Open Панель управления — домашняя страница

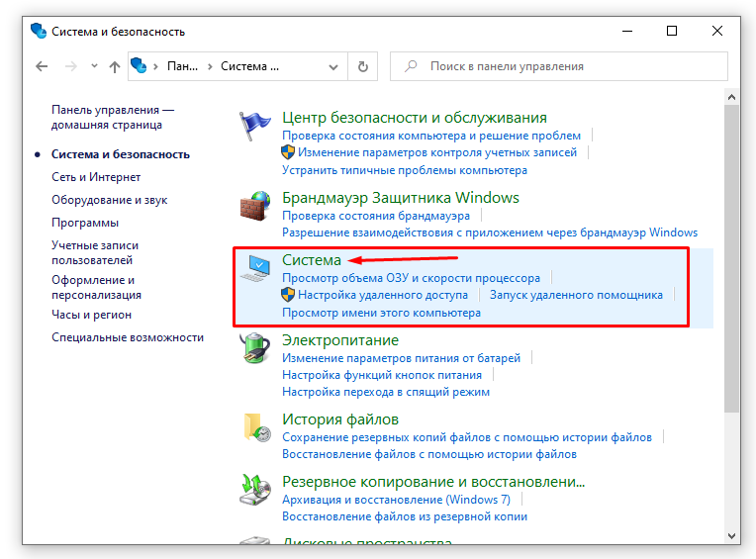point(113,117)
